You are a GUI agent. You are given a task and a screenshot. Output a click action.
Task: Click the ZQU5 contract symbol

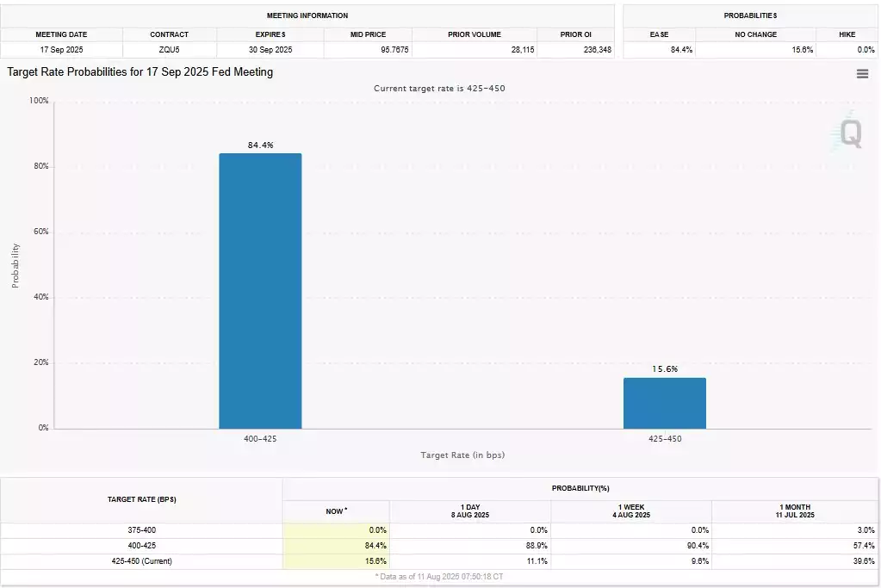(x=170, y=50)
